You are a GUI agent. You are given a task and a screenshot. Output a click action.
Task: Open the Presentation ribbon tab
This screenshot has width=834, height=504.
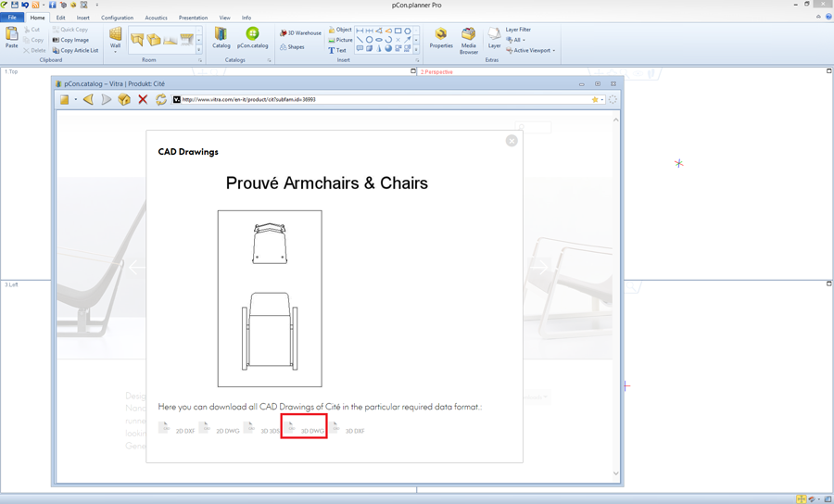193,18
